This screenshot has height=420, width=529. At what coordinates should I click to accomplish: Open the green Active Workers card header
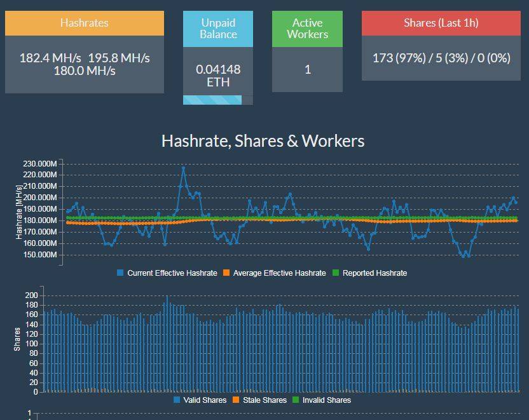click(x=307, y=29)
